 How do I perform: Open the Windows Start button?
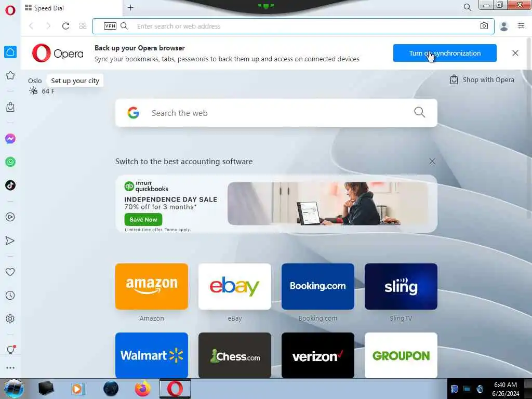(14, 389)
